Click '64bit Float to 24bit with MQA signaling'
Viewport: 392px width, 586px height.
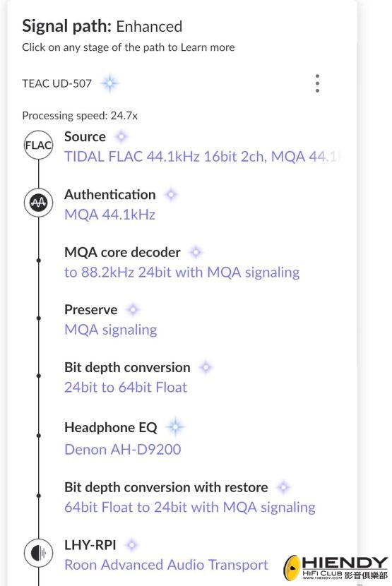coord(189,508)
